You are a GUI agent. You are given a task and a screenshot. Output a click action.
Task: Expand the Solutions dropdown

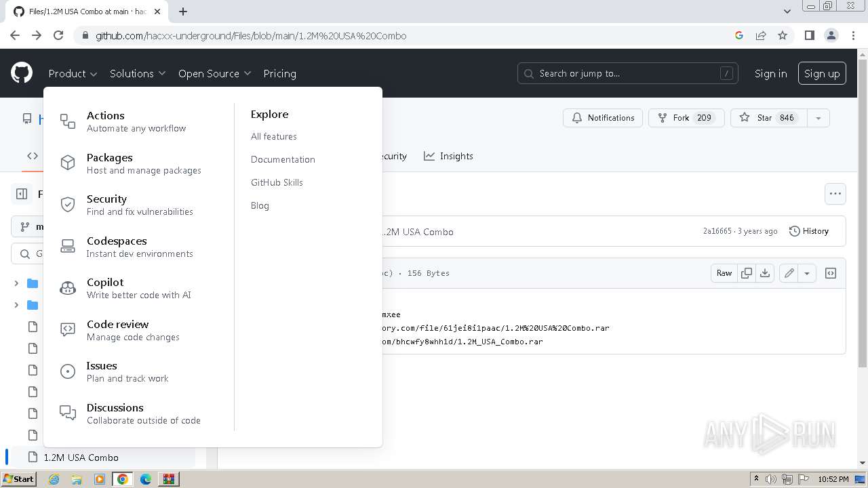[138, 73]
